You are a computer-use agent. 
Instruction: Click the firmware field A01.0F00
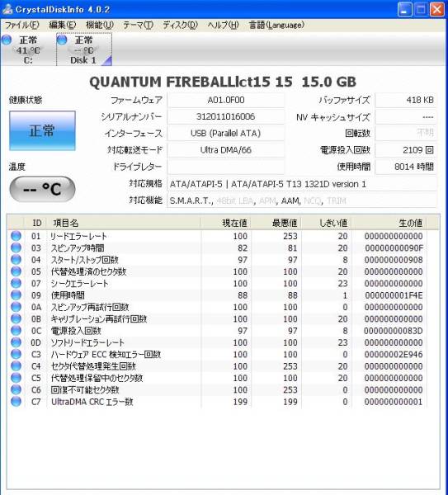pos(226,100)
